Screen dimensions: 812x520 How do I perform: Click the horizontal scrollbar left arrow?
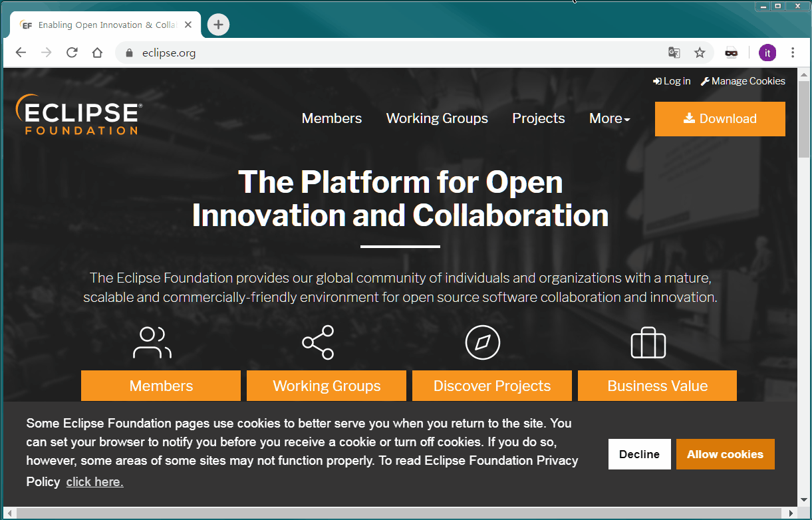[9, 513]
